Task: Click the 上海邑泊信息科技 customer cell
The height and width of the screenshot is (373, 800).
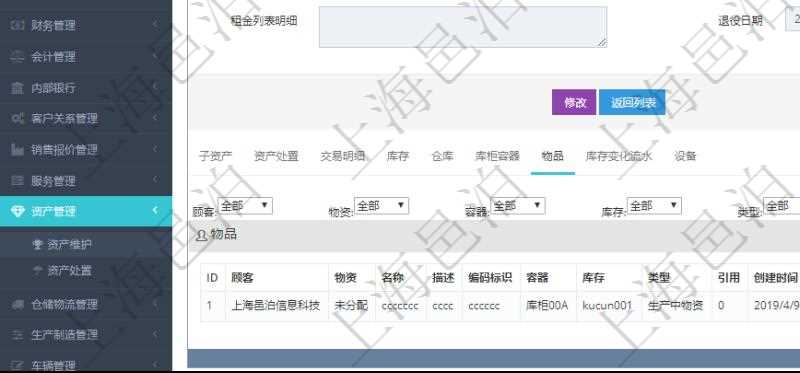Action: (x=276, y=306)
